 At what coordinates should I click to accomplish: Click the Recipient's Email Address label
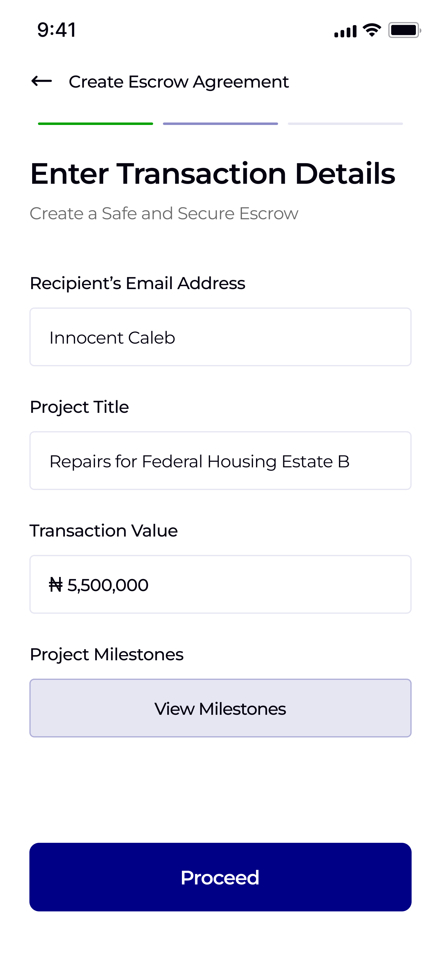coord(138,283)
